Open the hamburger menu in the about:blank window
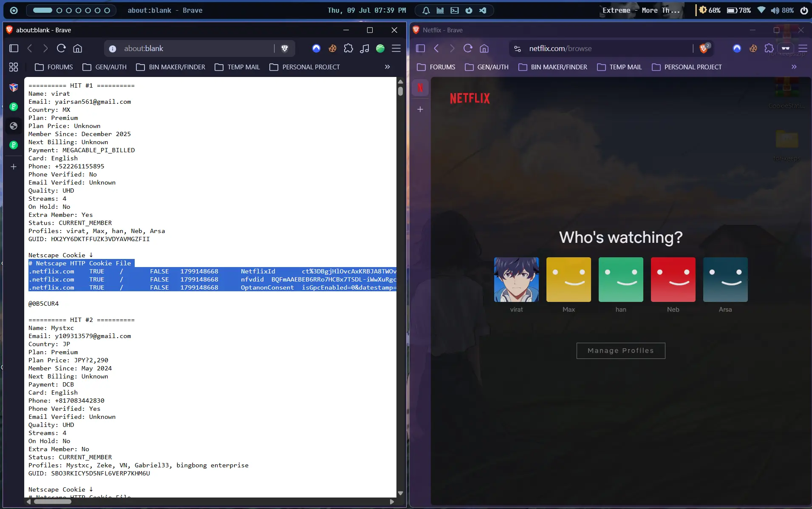The width and height of the screenshot is (812, 509). click(396, 48)
